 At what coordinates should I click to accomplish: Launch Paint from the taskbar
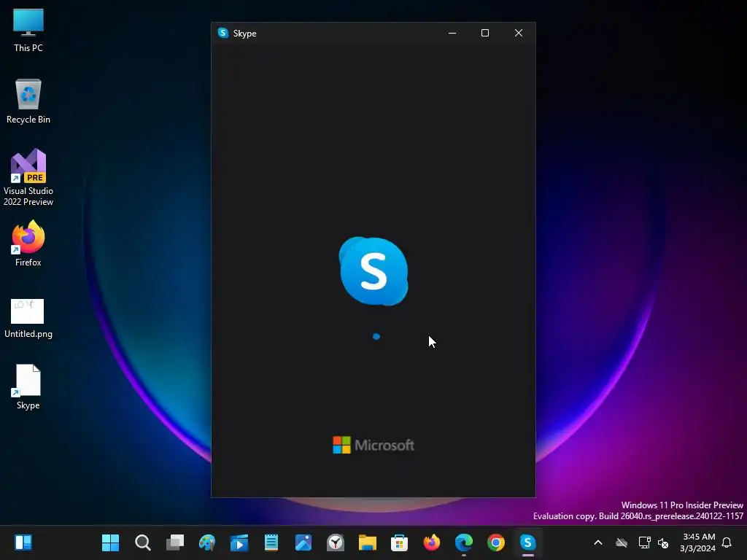click(207, 542)
